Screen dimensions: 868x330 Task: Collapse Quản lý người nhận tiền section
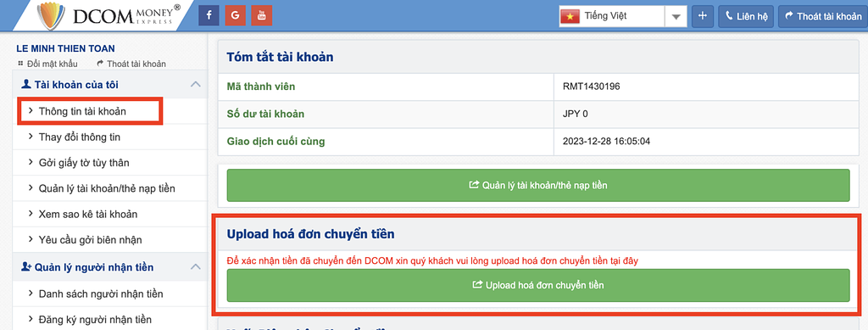195,267
